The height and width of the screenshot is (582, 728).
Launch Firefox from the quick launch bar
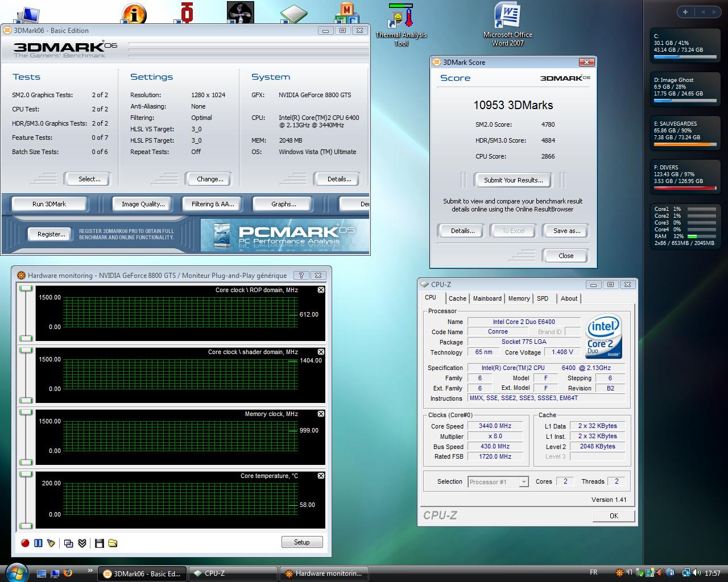click(x=68, y=573)
